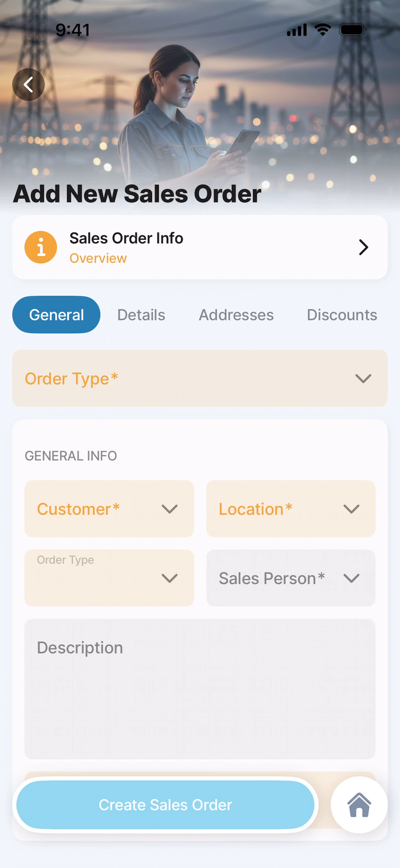
Task: Open the Location dropdown
Action: click(x=291, y=509)
